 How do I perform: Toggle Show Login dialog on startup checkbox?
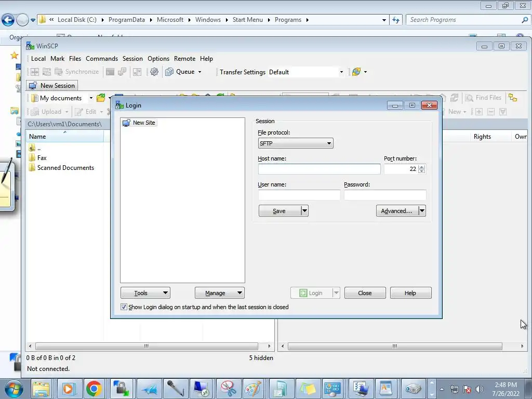(x=124, y=307)
